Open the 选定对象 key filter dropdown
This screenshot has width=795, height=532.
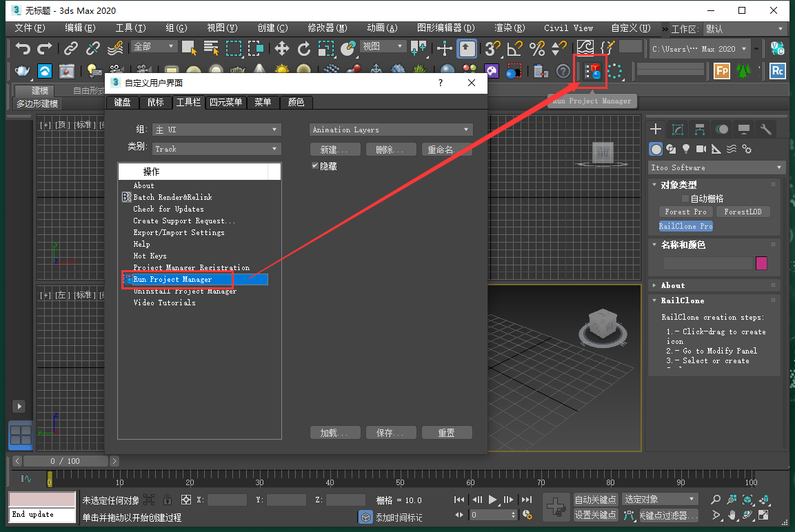pos(658,498)
